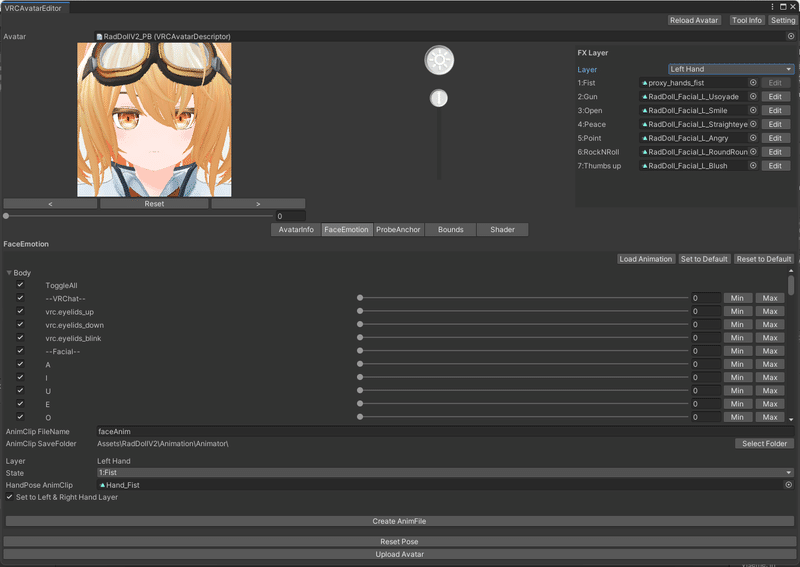
Task: Open object picker for 1:Fist clip
Action: 753,83
